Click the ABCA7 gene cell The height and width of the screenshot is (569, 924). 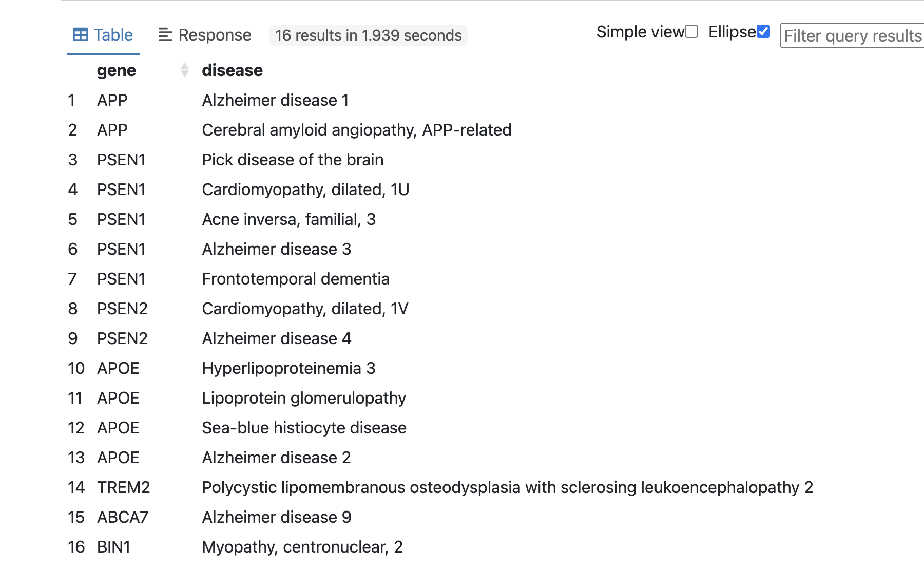click(123, 517)
